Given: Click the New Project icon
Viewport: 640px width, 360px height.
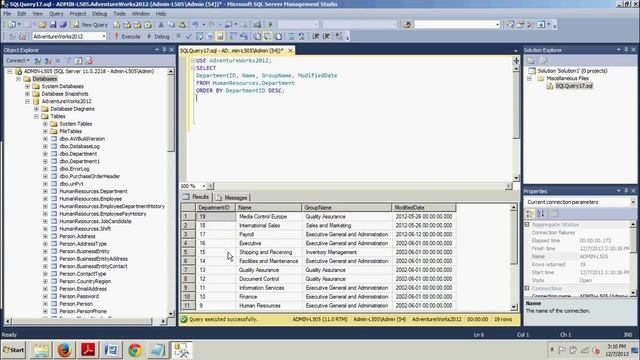Looking at the screenshot, I should (x=12, y=25).
